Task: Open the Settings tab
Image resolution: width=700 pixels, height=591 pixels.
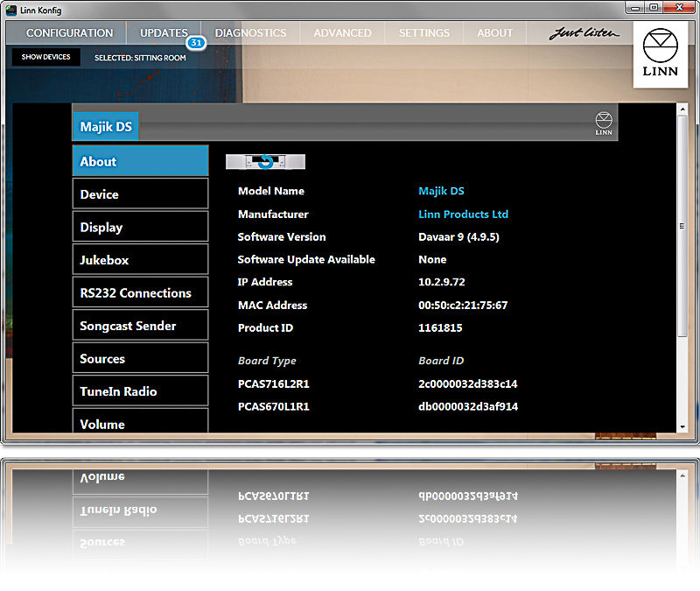Action: (x=424, y=33)
